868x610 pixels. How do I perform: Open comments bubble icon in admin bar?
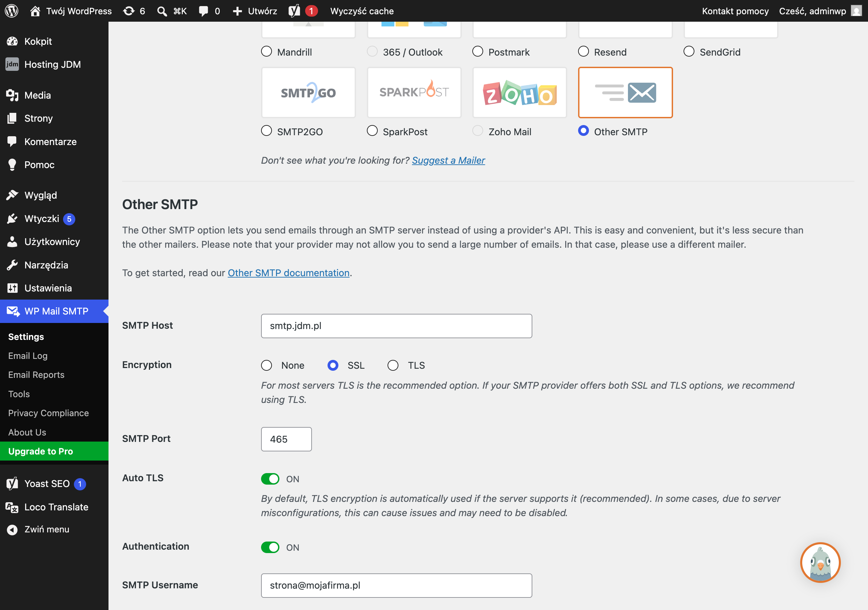pos(203,11)
